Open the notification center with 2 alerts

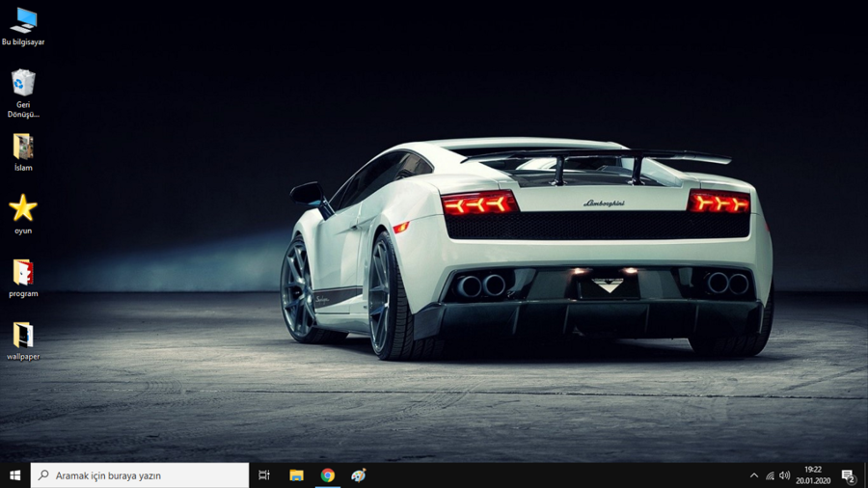point(848,475)
